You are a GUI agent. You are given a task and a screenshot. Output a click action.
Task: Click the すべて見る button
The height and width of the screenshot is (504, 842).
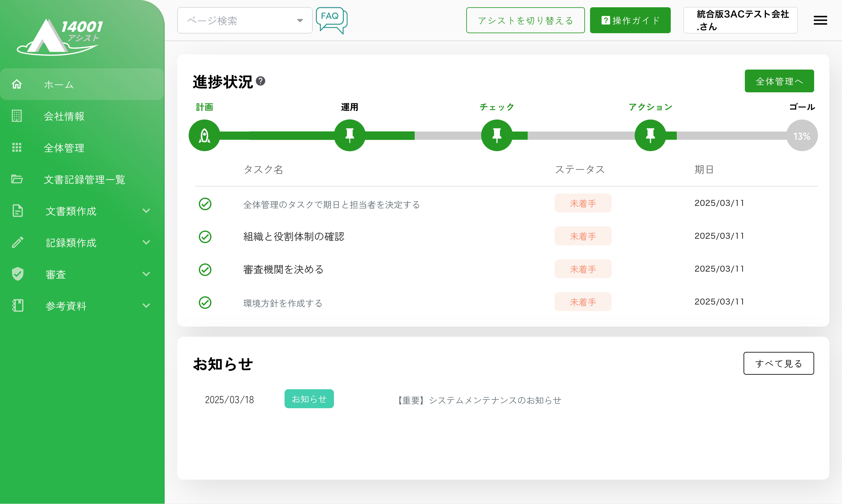coord(778,363)
